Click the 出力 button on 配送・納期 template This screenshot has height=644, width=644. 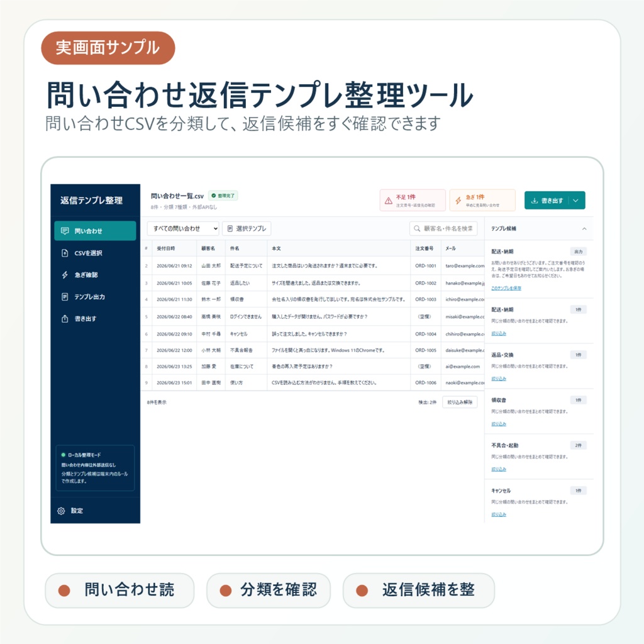[x=579, y=252]
